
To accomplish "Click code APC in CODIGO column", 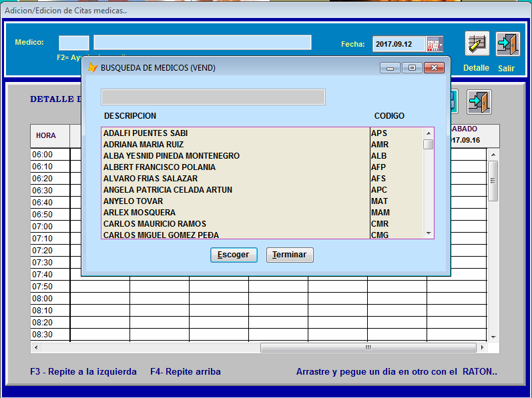I will click(x=379, y=190).
